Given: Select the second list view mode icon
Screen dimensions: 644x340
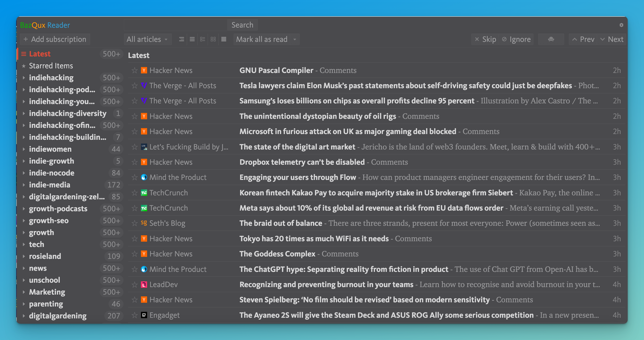Looking at the screenshot, I should [192, 39].
